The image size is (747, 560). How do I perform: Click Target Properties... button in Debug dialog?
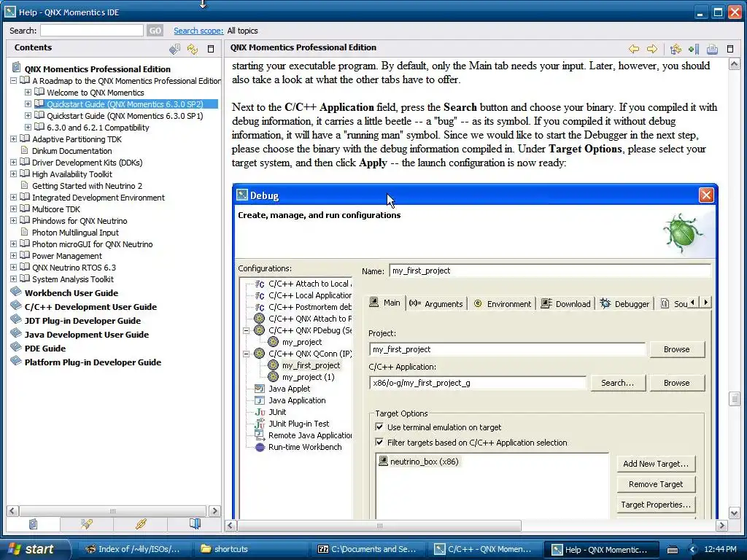[x=656, y=505]
